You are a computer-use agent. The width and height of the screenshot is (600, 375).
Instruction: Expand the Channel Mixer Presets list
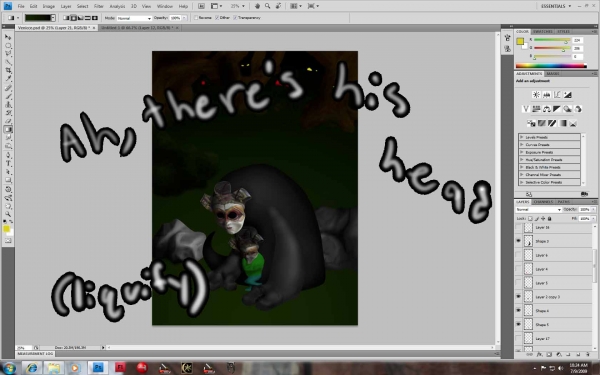[522, 174]
